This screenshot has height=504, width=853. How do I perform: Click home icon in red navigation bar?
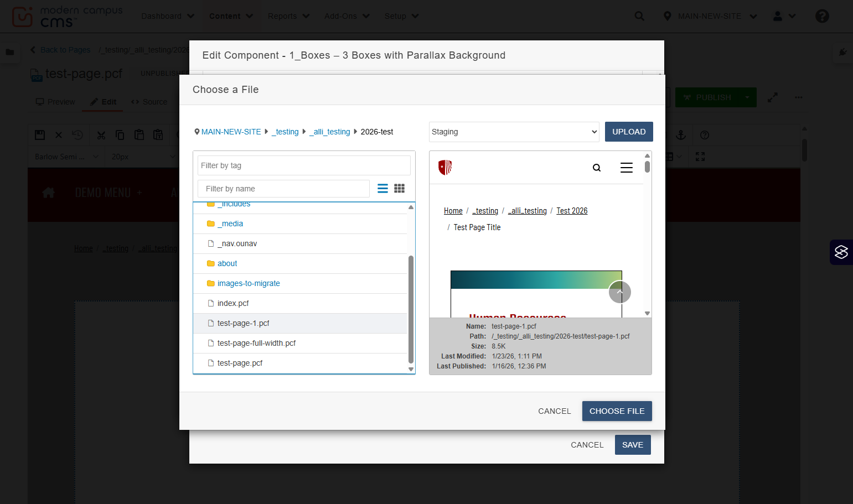point(49,193)
